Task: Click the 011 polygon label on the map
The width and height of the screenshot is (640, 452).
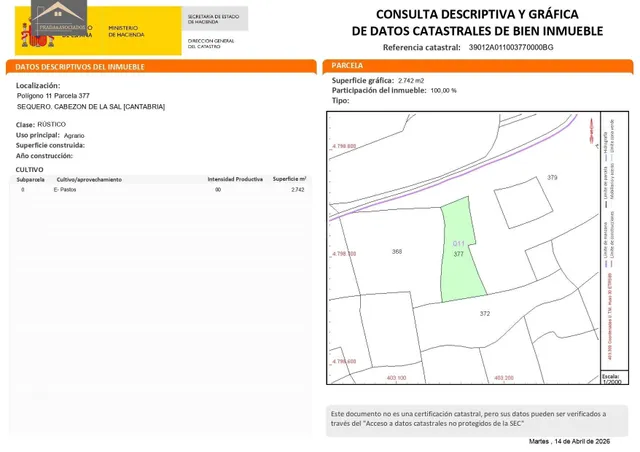Action: (x=458, y=244)
